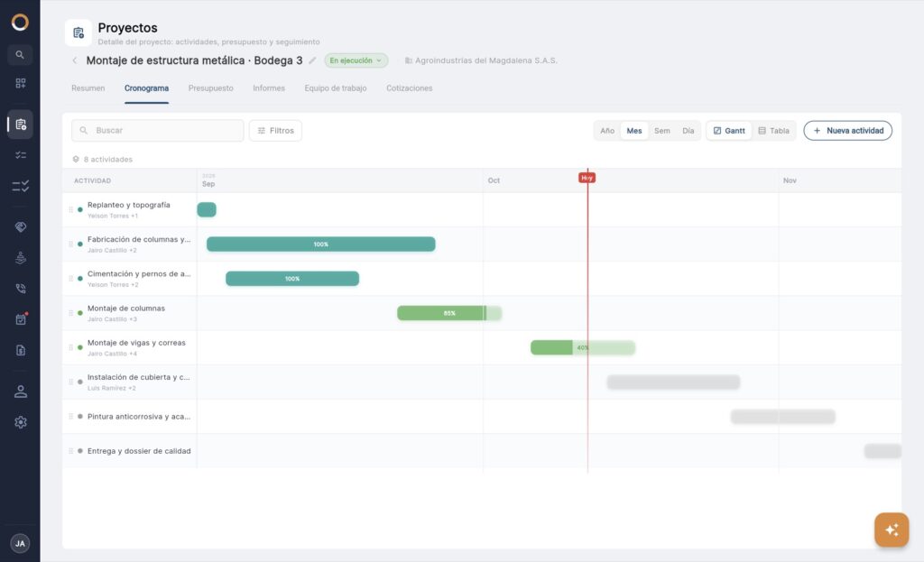Click the Nueva actividad button
Image resolution: width=924 pixels, height=562 pixels.
pos(847,131)
